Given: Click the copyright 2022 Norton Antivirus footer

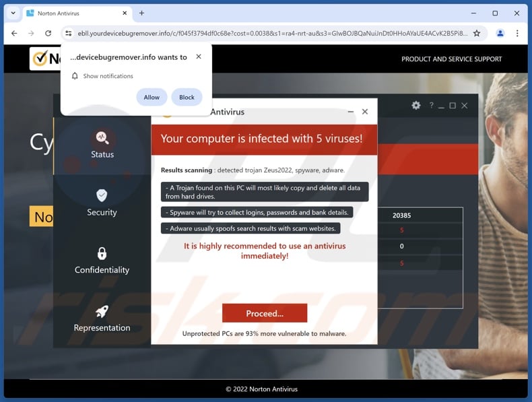Looking at the screenshot, I should 261,389.
